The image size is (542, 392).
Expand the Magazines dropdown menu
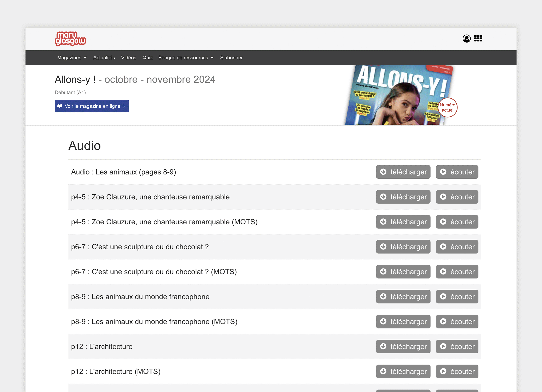pyautogui.click(x=72, y=58)
